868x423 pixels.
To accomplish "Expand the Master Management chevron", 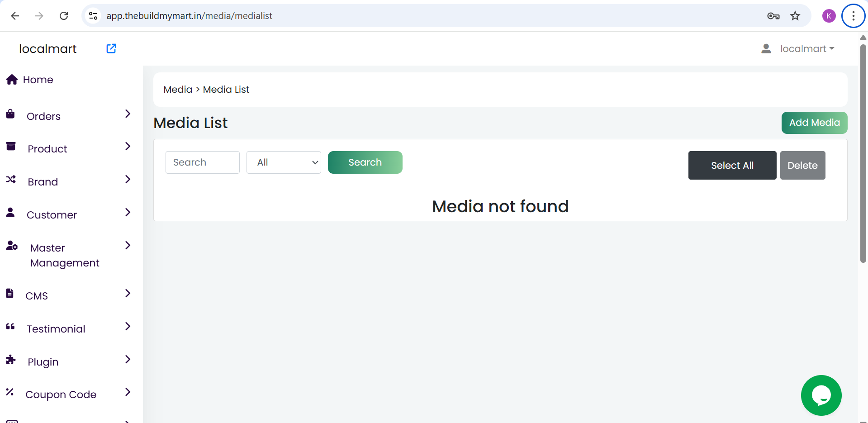I will (128, 246).
